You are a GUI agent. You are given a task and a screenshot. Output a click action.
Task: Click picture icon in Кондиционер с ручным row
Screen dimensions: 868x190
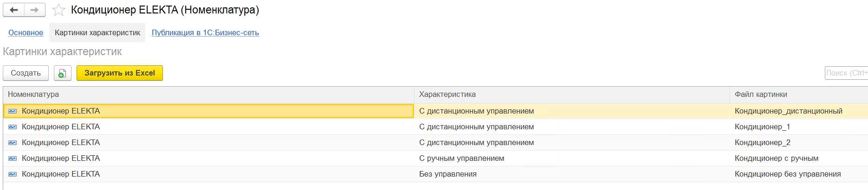pos(13,158)
